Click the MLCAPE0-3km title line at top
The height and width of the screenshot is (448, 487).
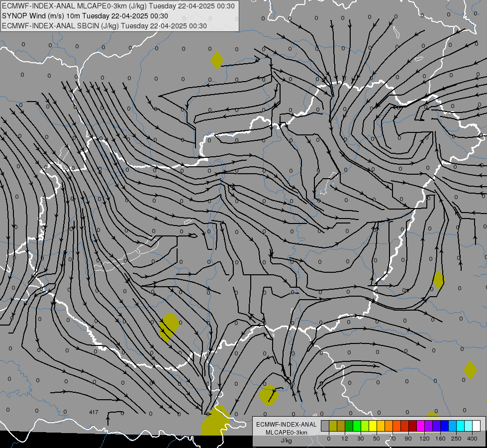click(x=118, y=6)
